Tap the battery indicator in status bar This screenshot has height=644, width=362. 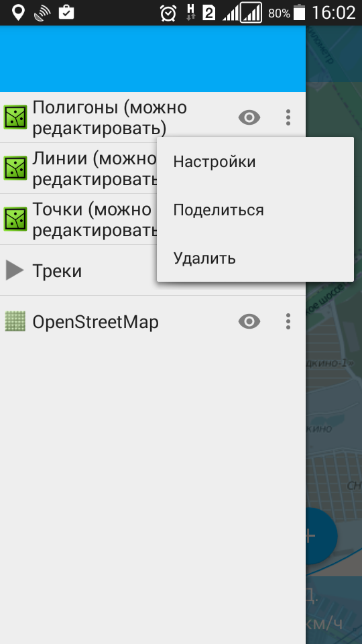[x=299, y=13]
